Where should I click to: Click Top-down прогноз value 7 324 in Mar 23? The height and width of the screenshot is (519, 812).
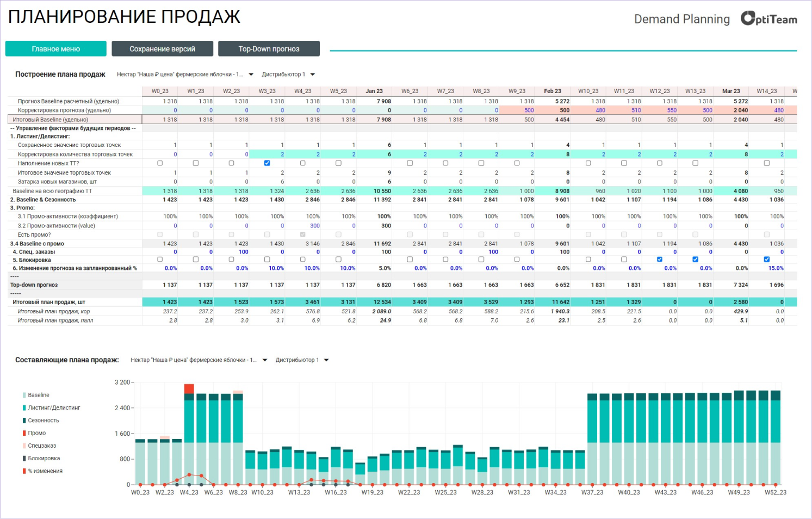(x=731, y=285)
